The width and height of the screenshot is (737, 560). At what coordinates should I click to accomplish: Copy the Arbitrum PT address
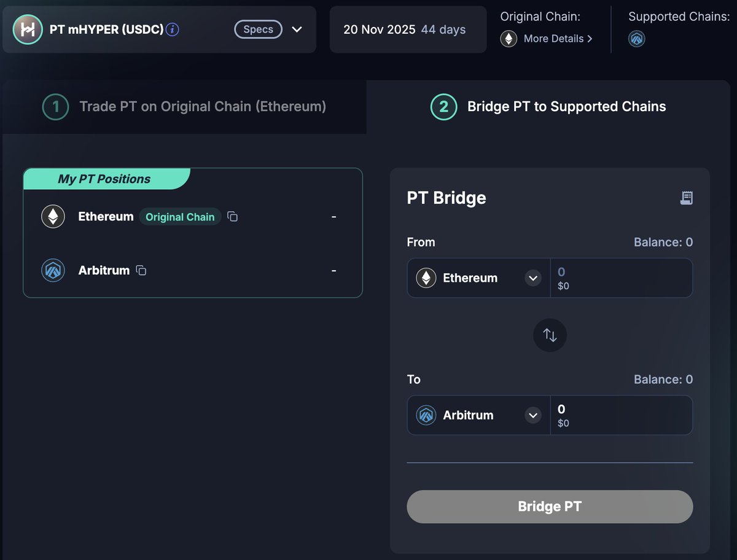(141, 270)
